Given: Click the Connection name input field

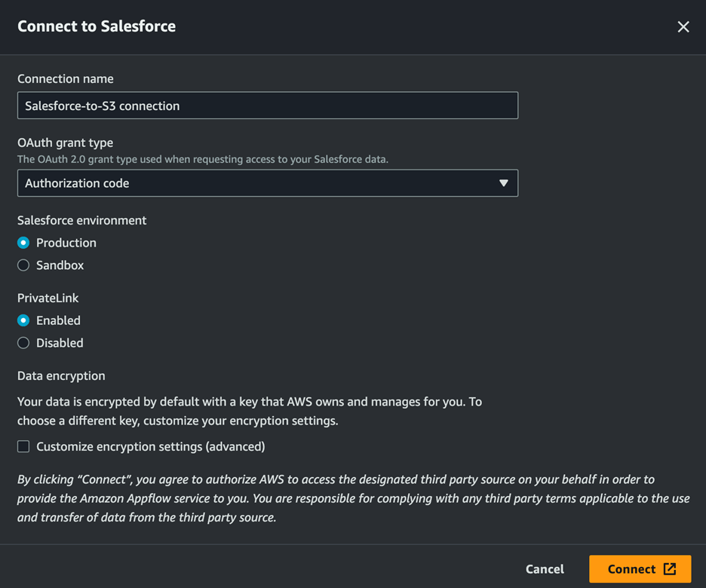Looking at the screenshot, I should coord(267,106).
